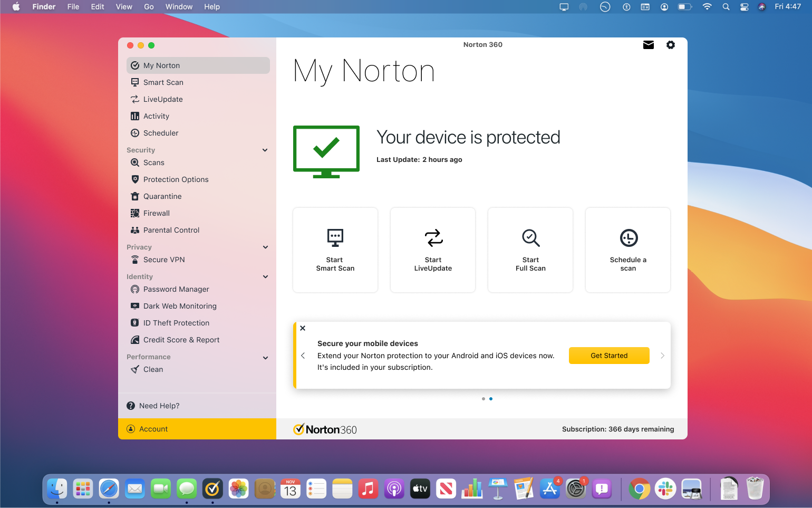Open ID Theft Protection
This screenshot has height=508, width=812.
coord(198,323)
